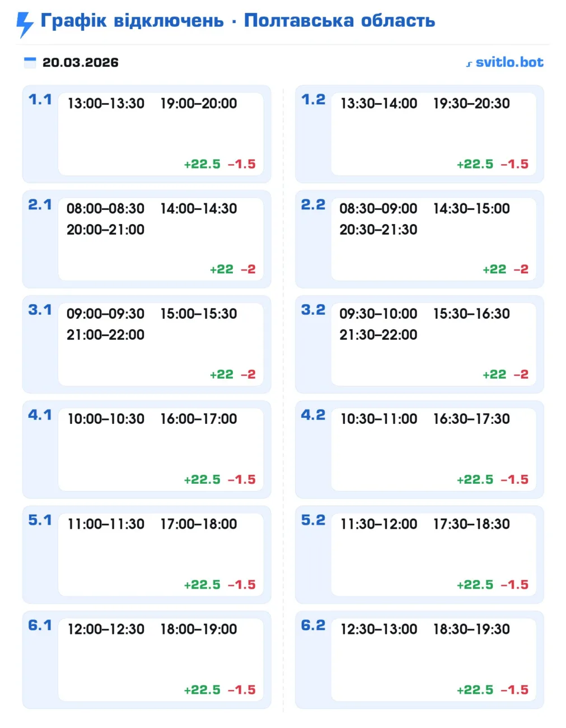Select queue 2.2 label
Viewport: 566px width, 728px height.
tap(313, 205)
